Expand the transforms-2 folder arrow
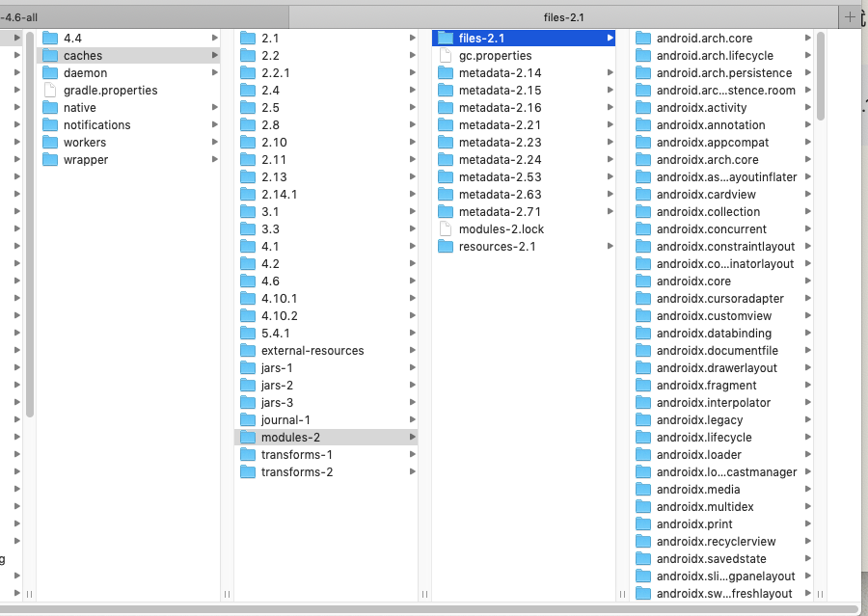 click(x=413, y=471)
